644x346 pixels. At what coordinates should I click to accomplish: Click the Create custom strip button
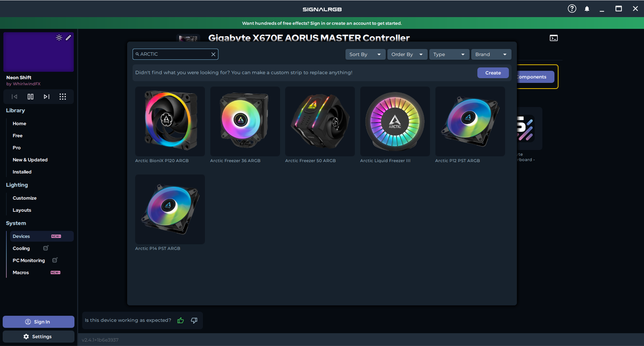point(493,73)
